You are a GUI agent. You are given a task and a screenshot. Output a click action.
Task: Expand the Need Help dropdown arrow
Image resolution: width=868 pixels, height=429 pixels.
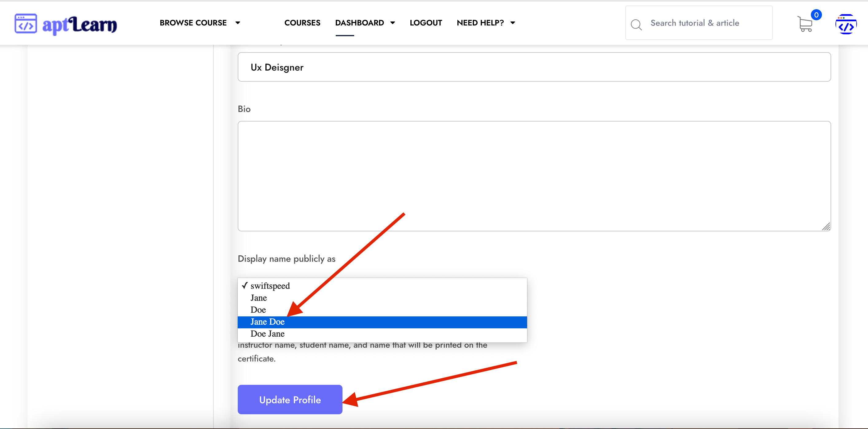513,23
